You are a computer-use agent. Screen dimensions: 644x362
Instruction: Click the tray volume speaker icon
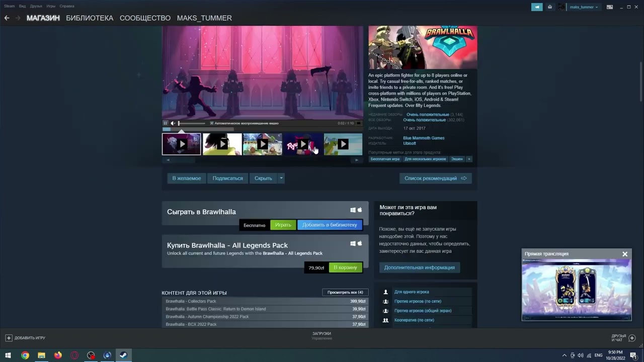[581, 355]
